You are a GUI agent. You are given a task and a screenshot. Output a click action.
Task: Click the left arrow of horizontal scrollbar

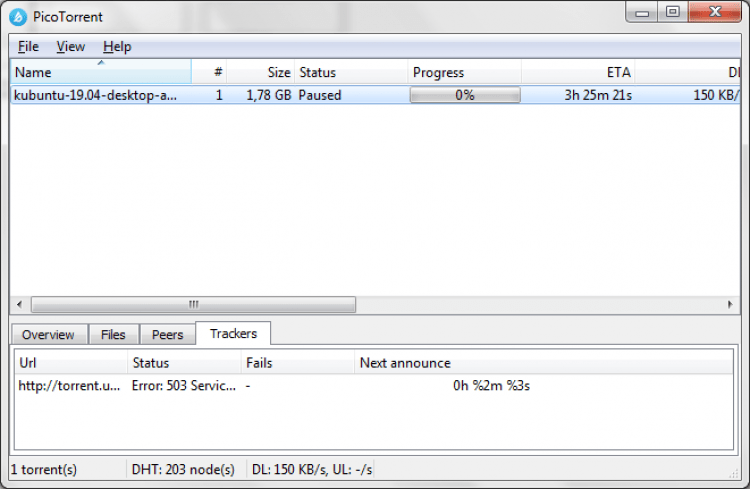pyautogui.click(x=19, y=304)
